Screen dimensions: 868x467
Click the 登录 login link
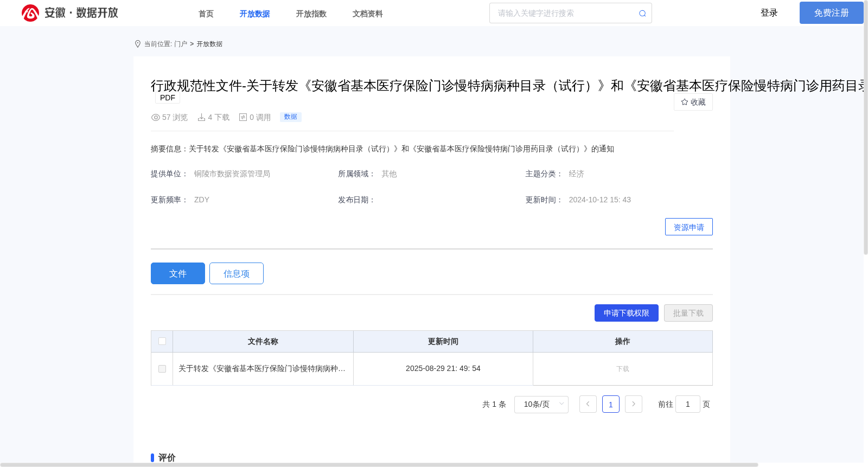click(x=769, y=13)
